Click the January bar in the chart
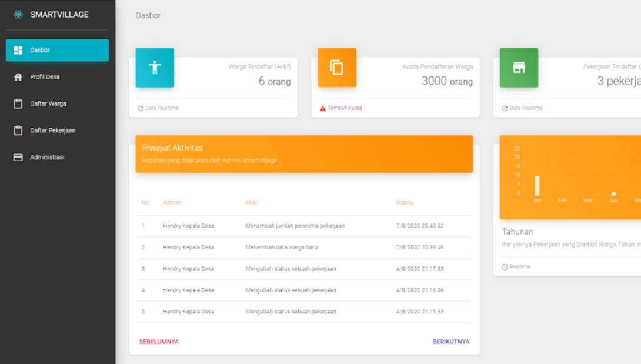The height and width of the screenshot is (364, 641). (537, 185)
